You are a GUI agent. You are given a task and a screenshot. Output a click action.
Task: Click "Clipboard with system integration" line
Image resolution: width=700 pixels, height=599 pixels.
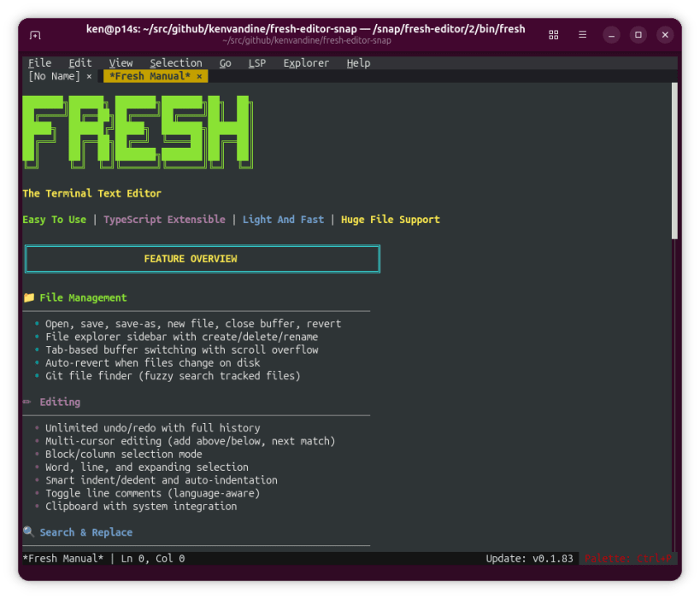click(x=141, y=506)
